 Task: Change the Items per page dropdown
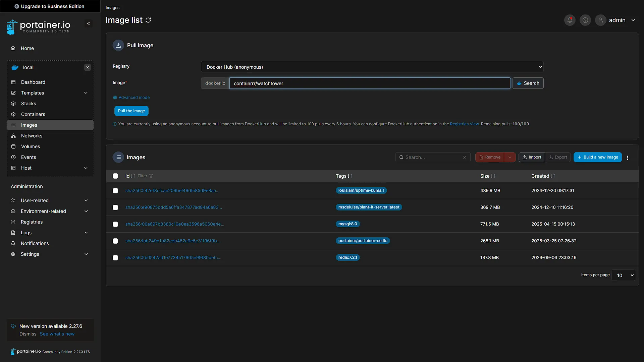pos(623,275)
